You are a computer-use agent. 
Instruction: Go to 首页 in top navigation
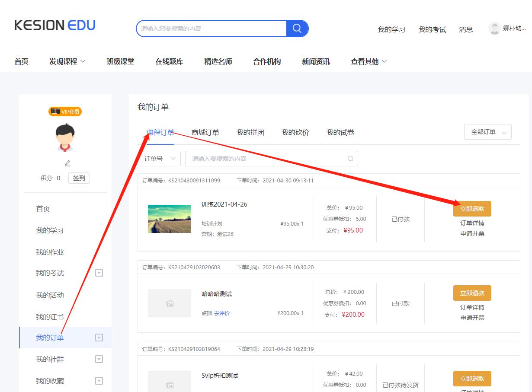click(22, 61)
